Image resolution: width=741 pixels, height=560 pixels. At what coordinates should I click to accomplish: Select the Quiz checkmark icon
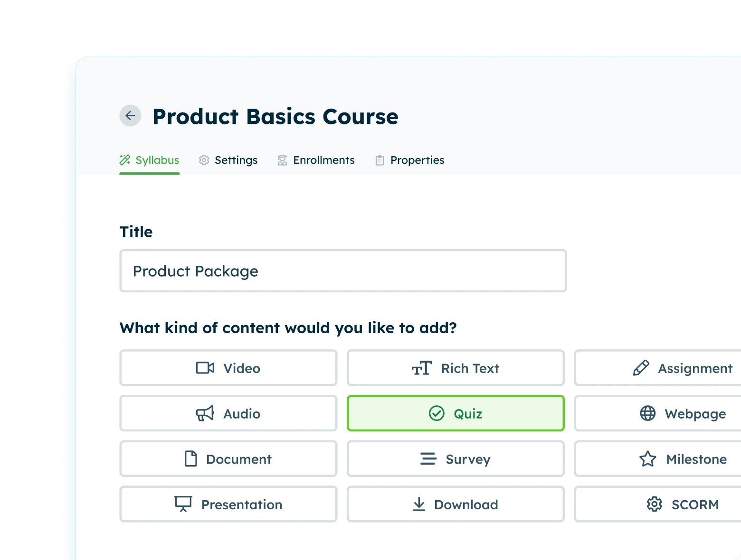[x=436, y=413]
